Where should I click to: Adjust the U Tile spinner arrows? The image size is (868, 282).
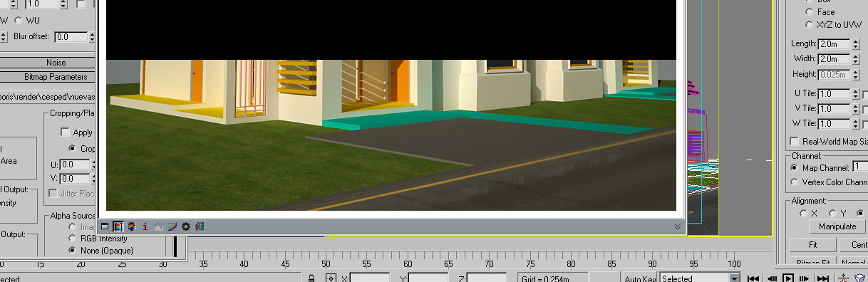pyautogui.click(x=856, y=94)
